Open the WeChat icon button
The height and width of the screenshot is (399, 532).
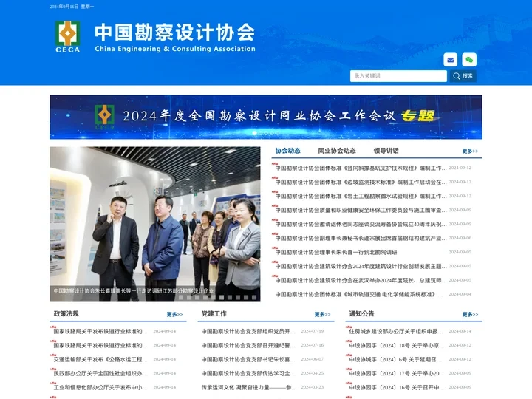[x=469, y=60]
